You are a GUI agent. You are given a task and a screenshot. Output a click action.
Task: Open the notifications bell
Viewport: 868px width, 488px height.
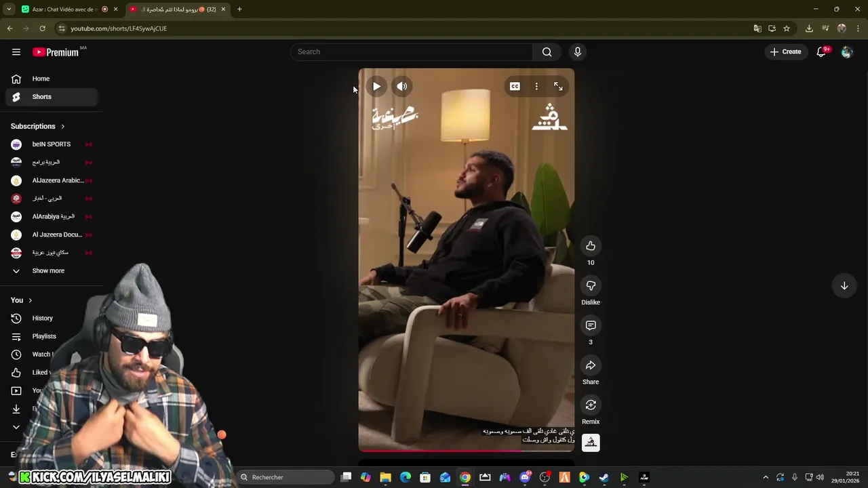click(821, 52)
